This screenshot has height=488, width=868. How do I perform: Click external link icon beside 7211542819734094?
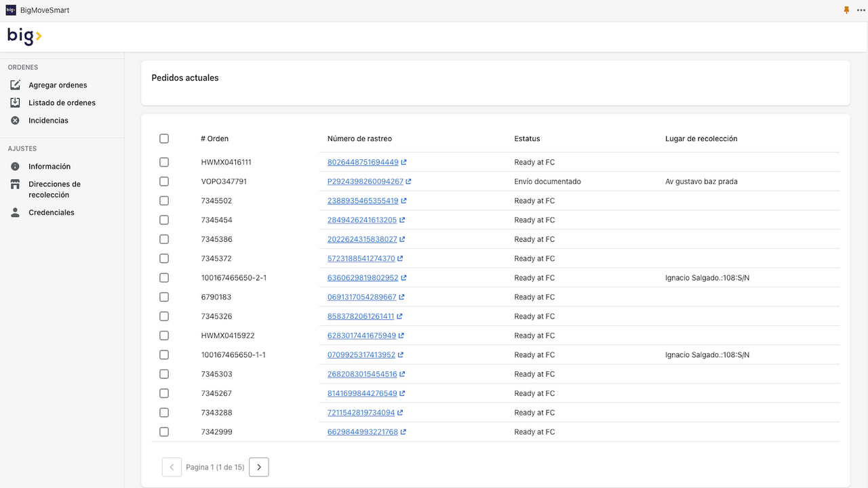click(401, 413)
